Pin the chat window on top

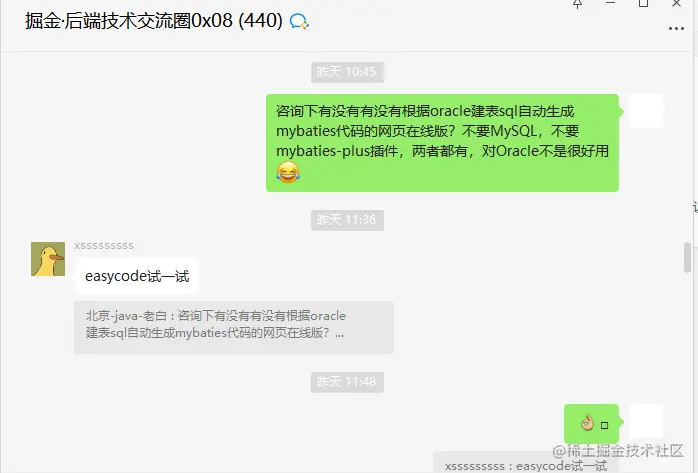577,4
